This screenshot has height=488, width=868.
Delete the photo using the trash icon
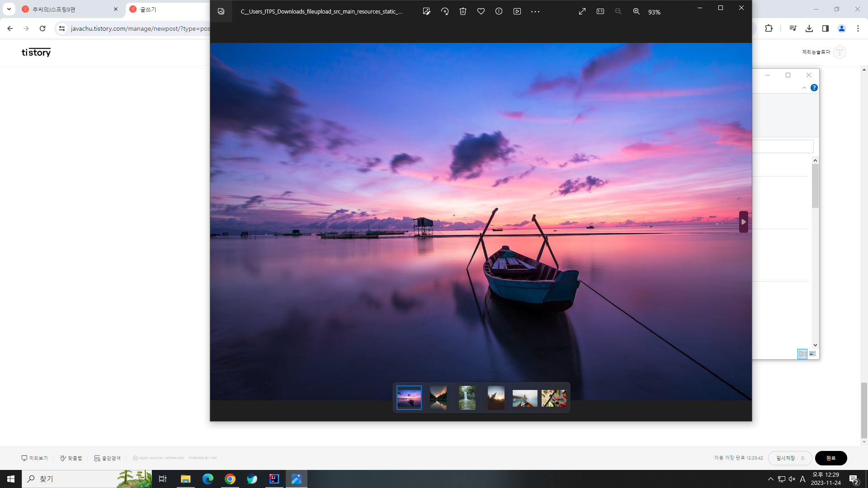coord(463,11)
